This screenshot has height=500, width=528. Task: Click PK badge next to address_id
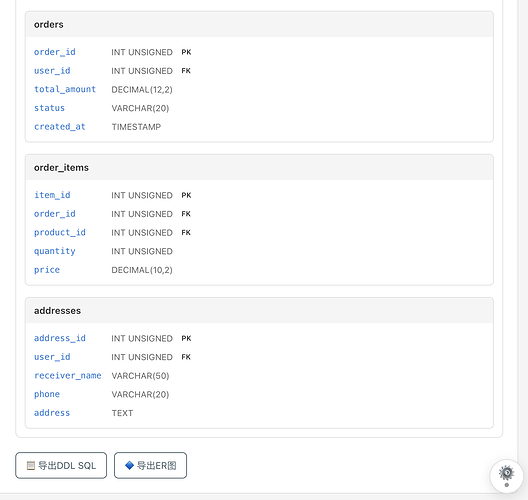click(186, 338)
